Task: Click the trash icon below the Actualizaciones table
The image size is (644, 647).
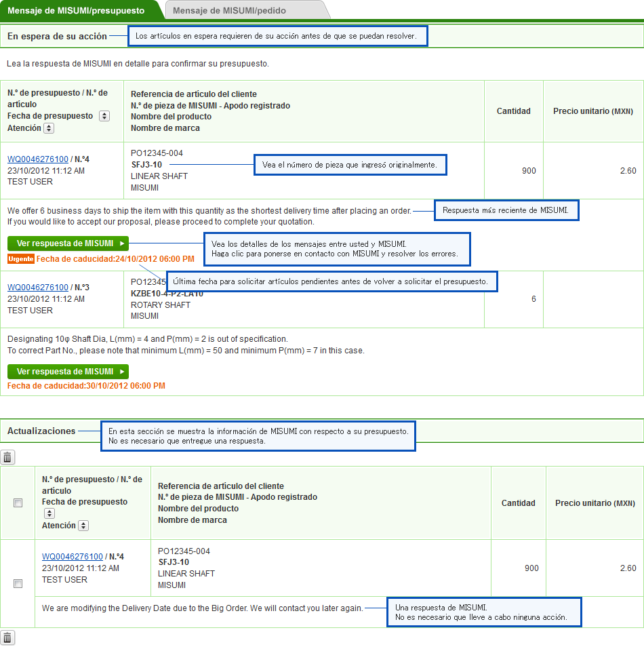Action: pyautogui.click(x=7, y=638)
